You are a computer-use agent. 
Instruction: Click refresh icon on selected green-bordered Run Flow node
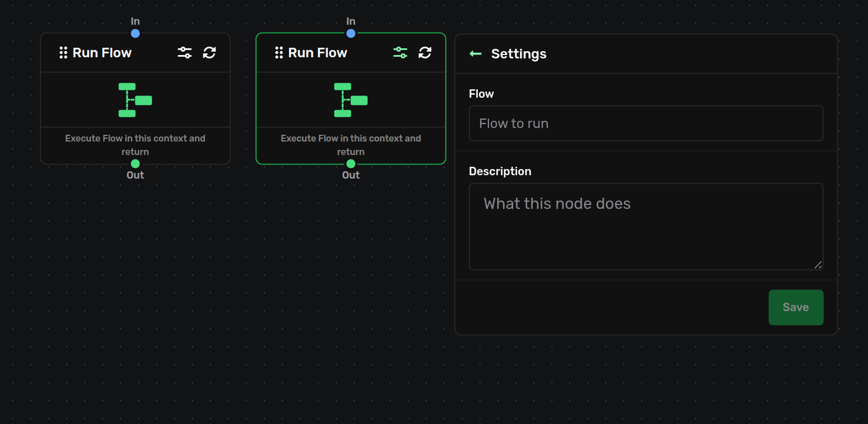[x=425, y=53]
